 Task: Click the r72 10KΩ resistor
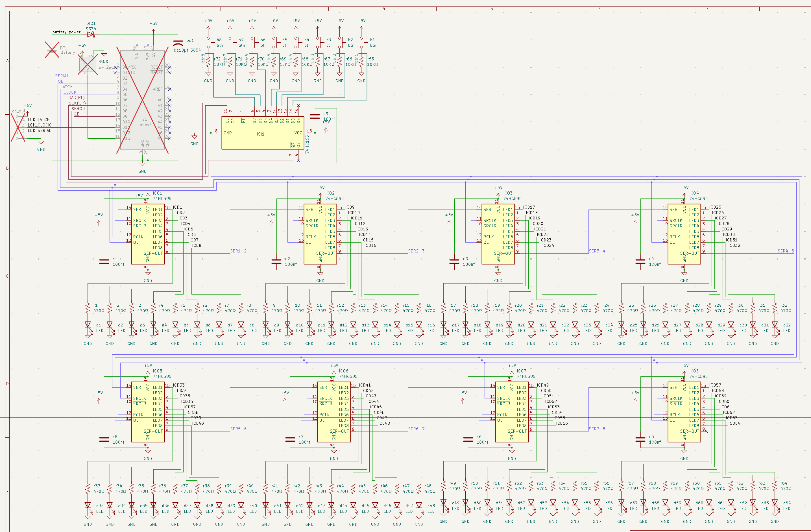coord(208,62)
